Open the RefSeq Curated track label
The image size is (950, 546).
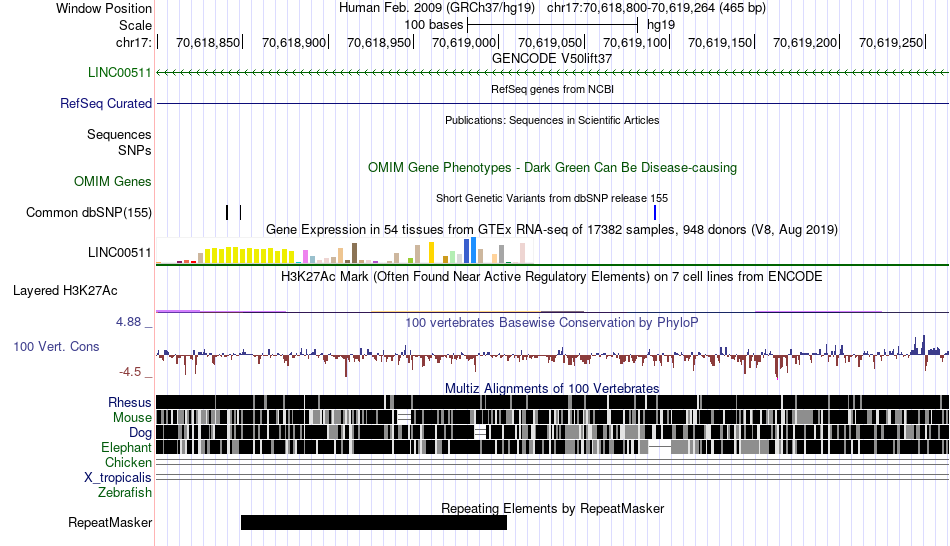coord(106,104)
